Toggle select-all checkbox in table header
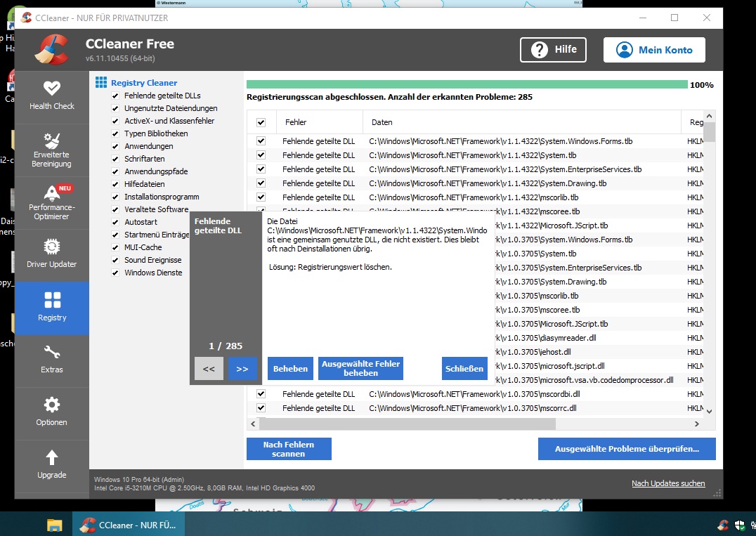Image resolution: width=756 pixels, height=536 pixels. (261, 122)
